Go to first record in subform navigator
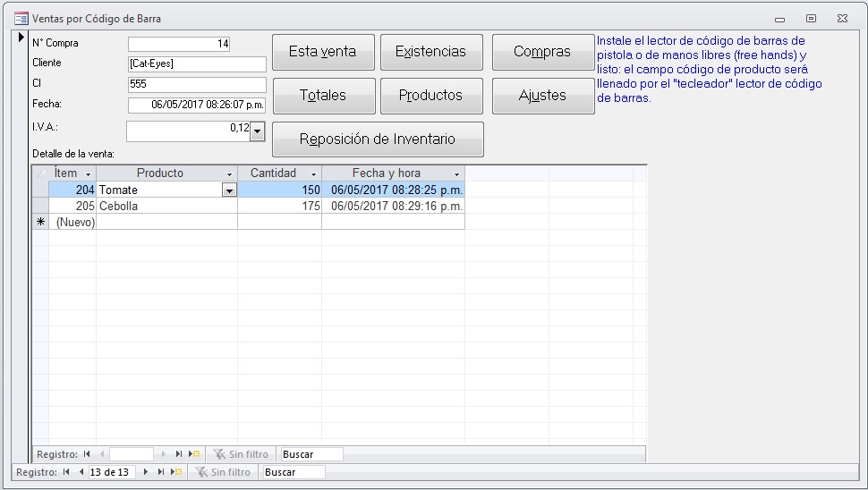This screenshot has width=868, height=490. coord(87,454)
